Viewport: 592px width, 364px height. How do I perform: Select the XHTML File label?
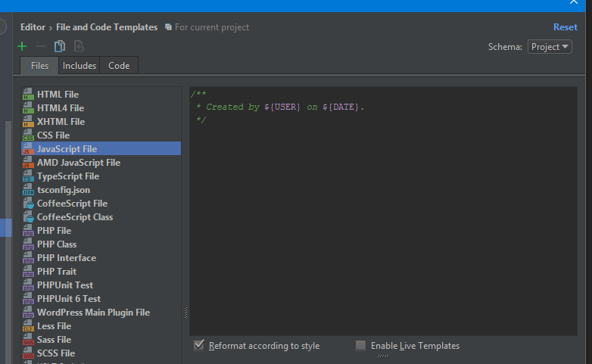(x=61, y=122)
